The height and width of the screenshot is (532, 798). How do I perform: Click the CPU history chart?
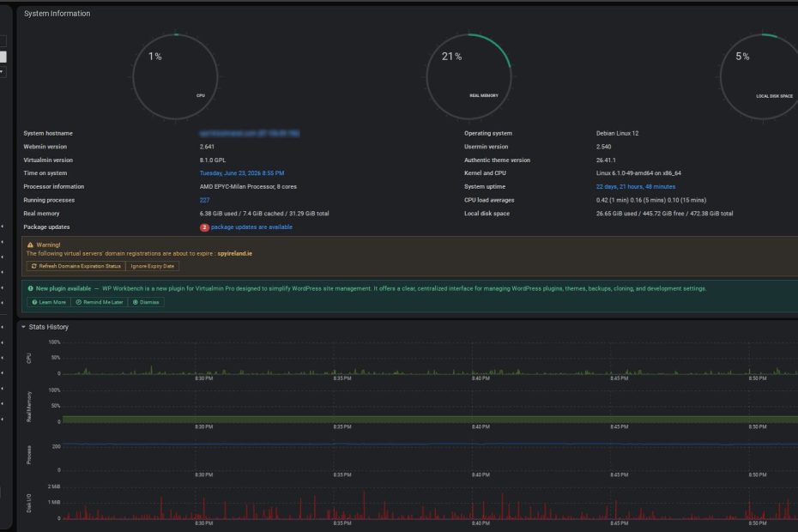[x=429, y=359]
